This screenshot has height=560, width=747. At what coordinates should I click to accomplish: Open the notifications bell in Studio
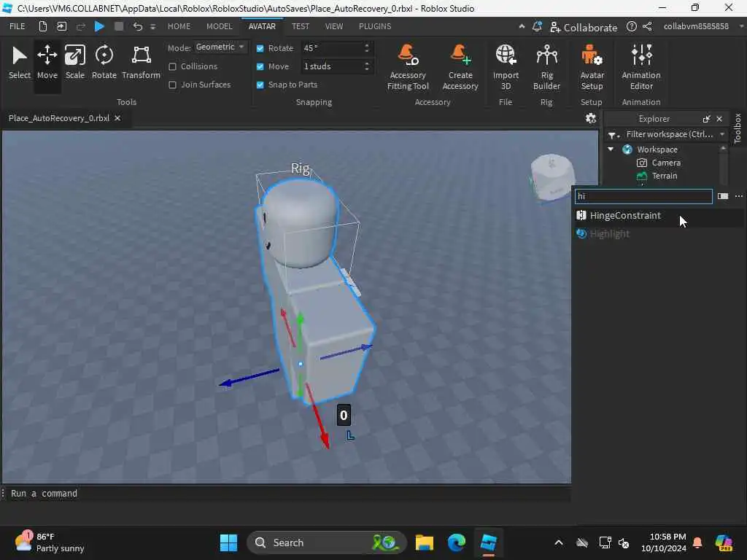[x=537, y=27]
